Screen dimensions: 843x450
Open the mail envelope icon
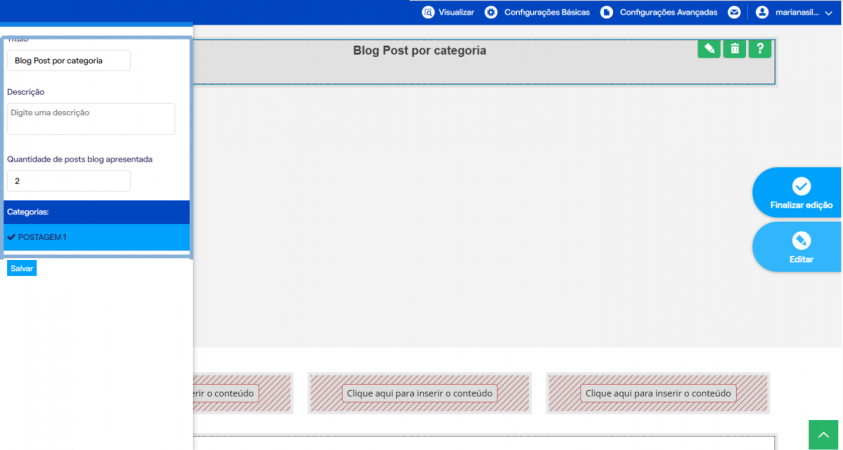tap(734, 12)
